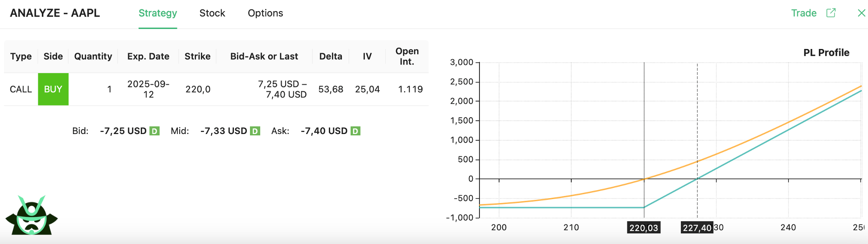Switch to the Stock tab

coord(212,13)
